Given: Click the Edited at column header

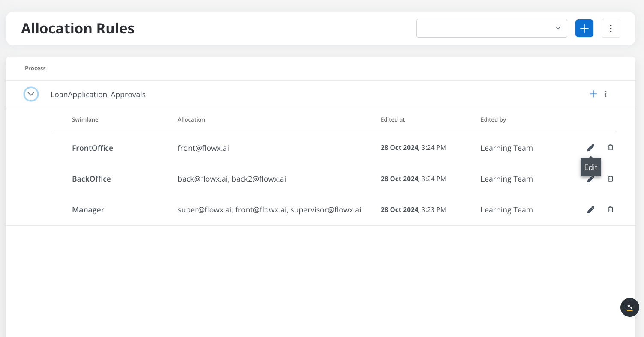Looking at the screenshot, I should [393, 120].
